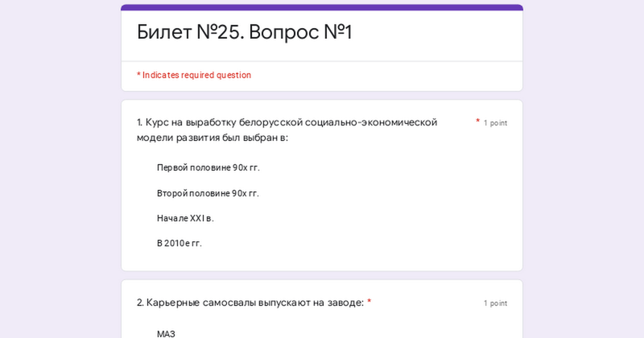Screen dimensions: 644x338
Task: Select the 'В 2010е гг.' option
Action: [x=179, y=243]
